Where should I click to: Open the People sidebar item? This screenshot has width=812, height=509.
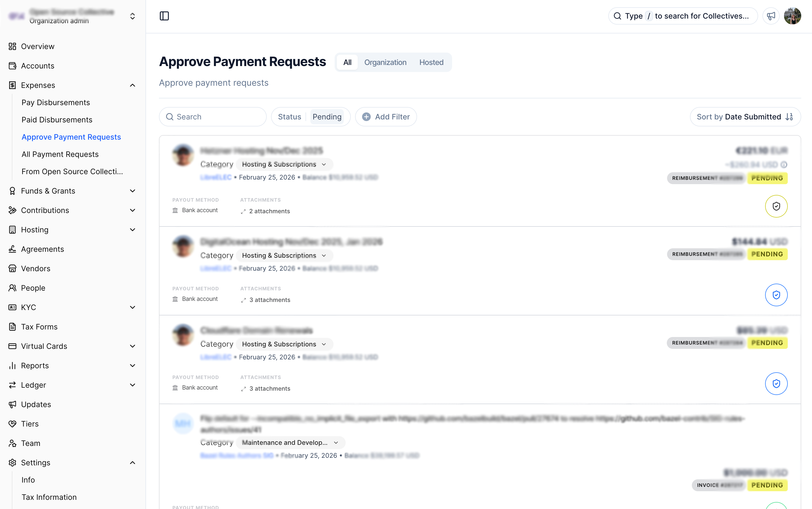click(33, 288)
